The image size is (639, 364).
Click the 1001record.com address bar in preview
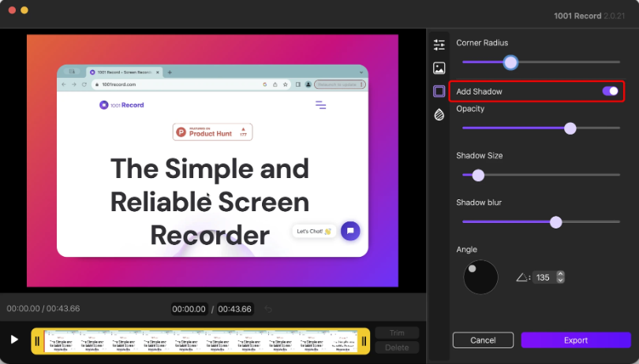[190, 84]
